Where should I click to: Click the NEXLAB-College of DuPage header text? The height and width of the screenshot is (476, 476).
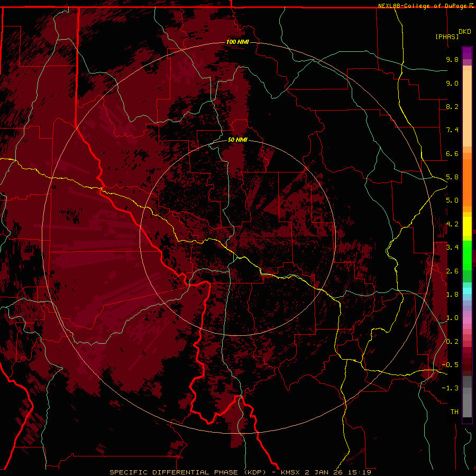click(x=423, y=6)
